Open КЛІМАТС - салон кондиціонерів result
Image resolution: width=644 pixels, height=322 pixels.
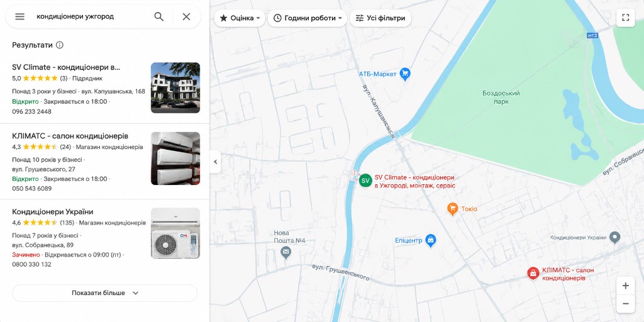pyautogui.click(x=70, y=136)
